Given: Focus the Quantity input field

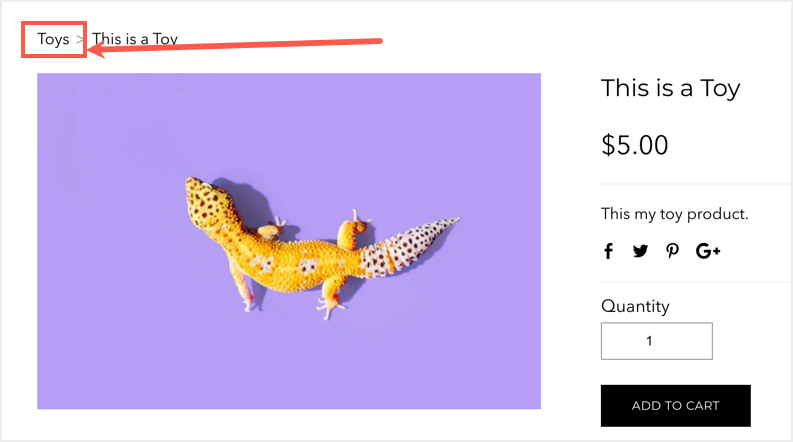Looking at the screenshot, I should (x=656, y=341).
